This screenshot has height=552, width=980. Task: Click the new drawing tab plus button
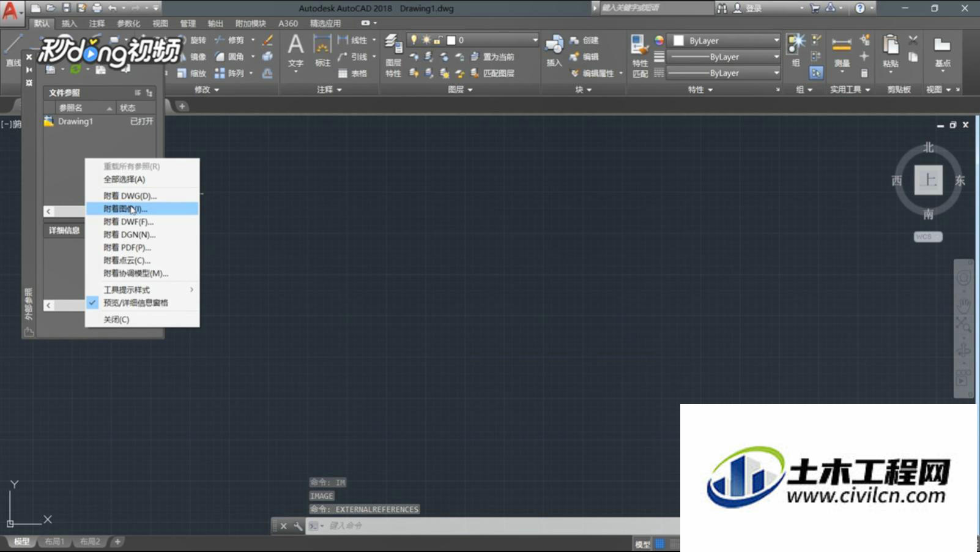(x=182, y=106)
